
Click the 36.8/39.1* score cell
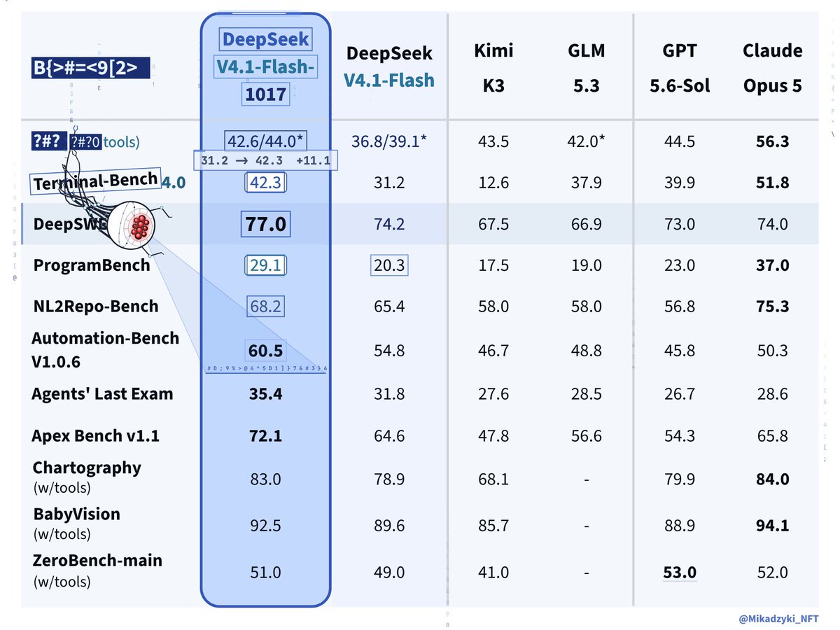tap(388, 141)
